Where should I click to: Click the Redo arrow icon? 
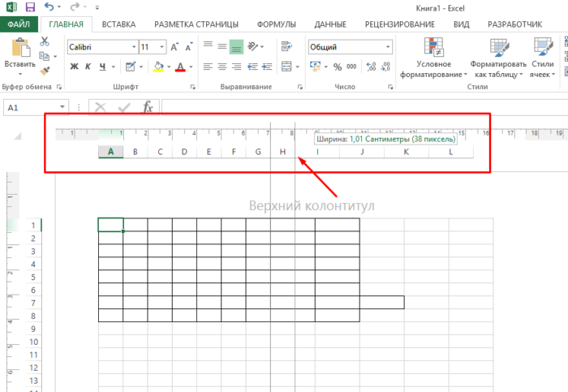click(75, 6)
